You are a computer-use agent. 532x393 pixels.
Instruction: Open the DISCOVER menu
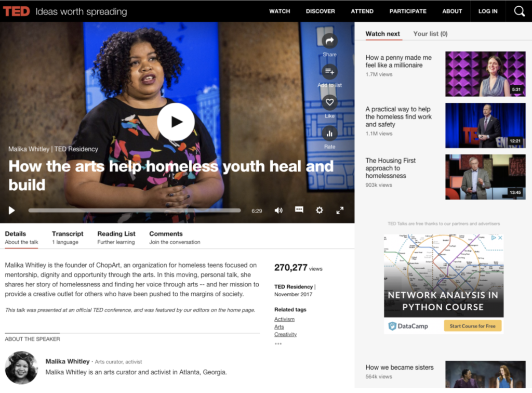point(320,11)
